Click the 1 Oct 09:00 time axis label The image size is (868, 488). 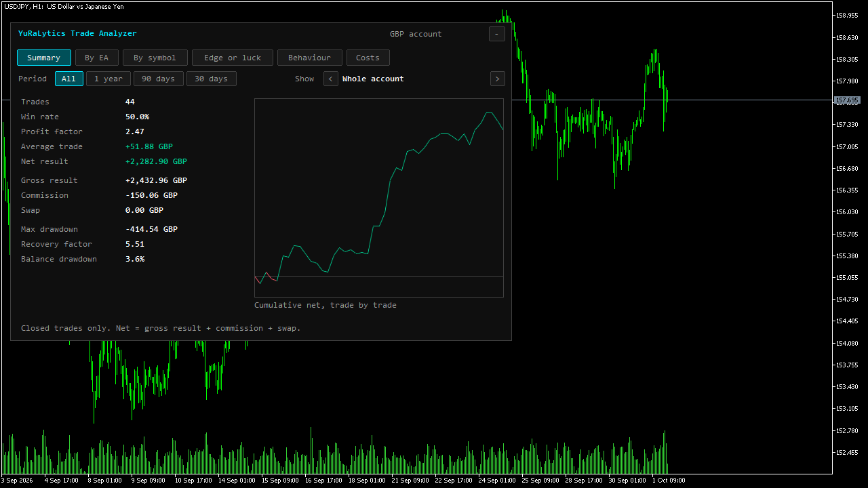[668, 481]
